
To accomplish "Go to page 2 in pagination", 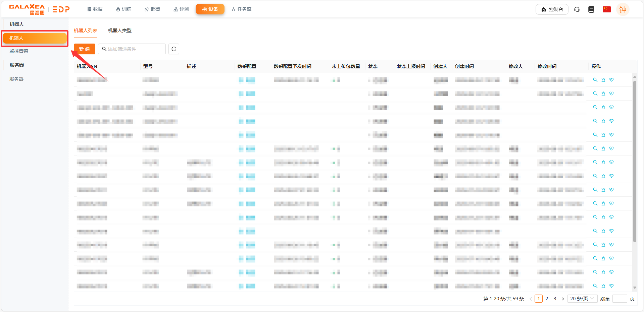I will (x=547, y=299).
